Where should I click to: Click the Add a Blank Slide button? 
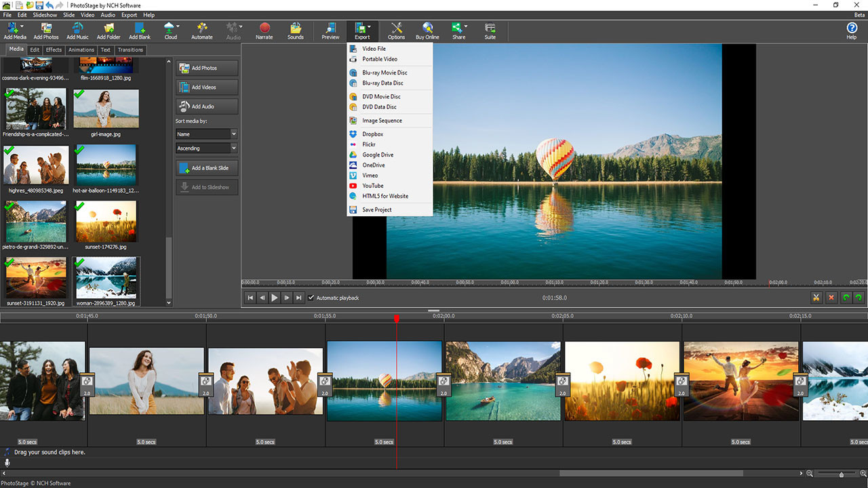206,167
